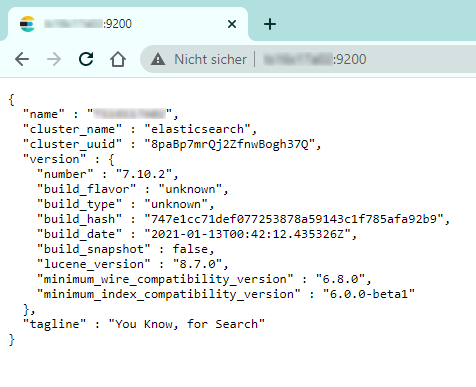Click the "version" key text

(54, 159)
